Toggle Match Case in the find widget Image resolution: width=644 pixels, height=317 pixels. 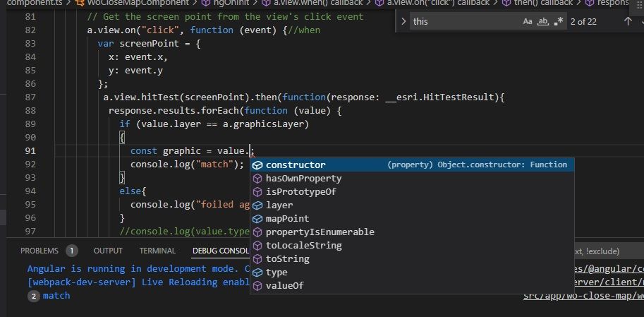click(x=528, y=21)
